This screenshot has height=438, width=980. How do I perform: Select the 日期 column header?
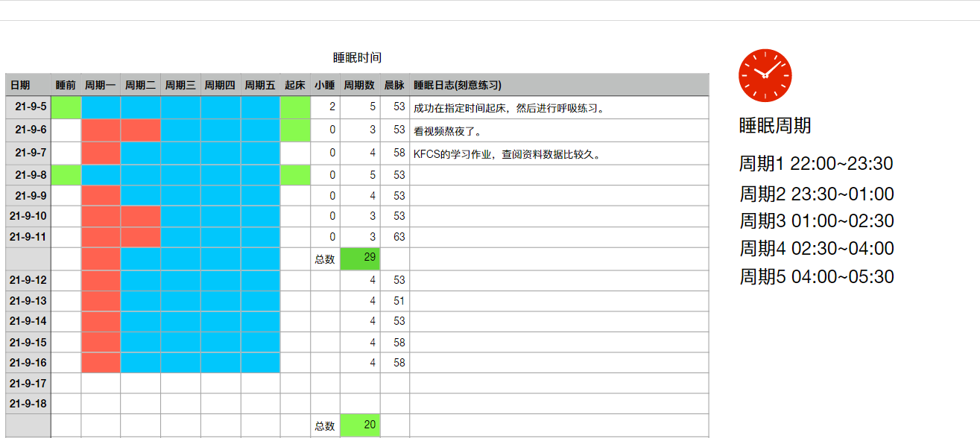[x=20, y=86]
